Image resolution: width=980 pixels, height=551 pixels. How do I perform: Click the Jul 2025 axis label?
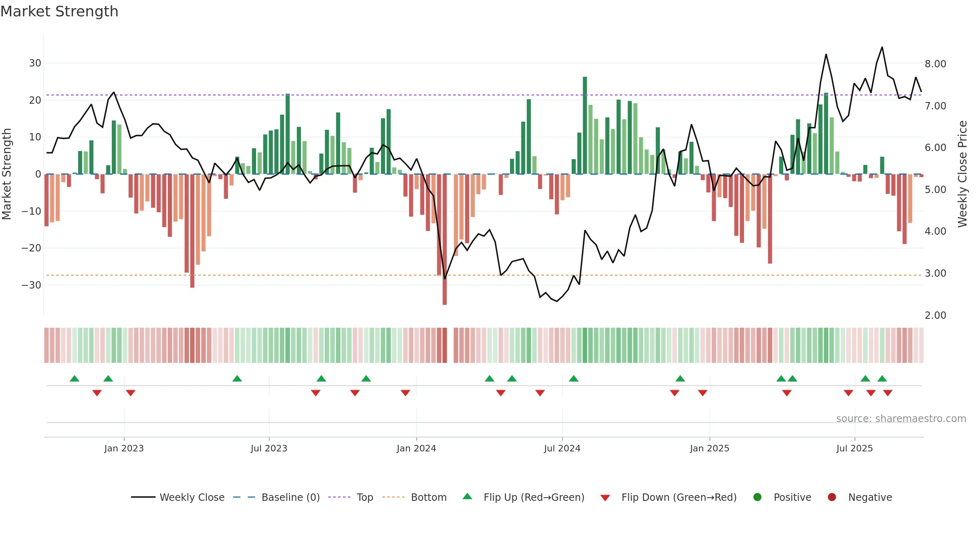tap(855, 448)
